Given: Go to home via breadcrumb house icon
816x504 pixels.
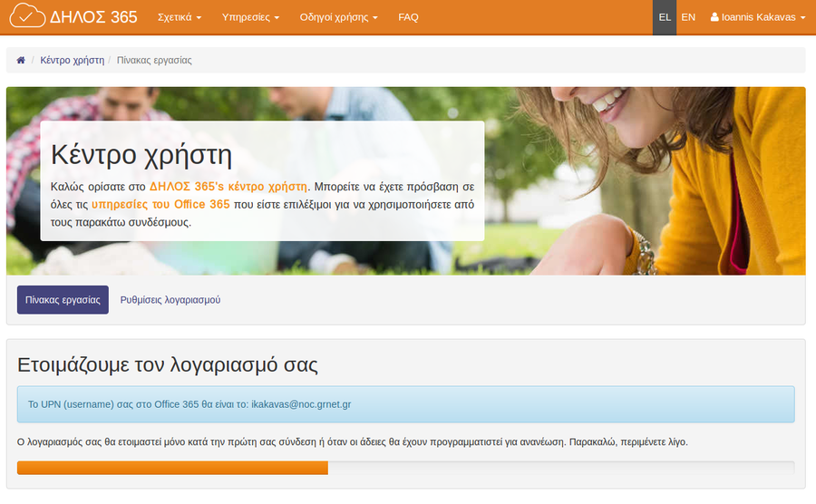Looking at the screenshot, I should (21, 61).
